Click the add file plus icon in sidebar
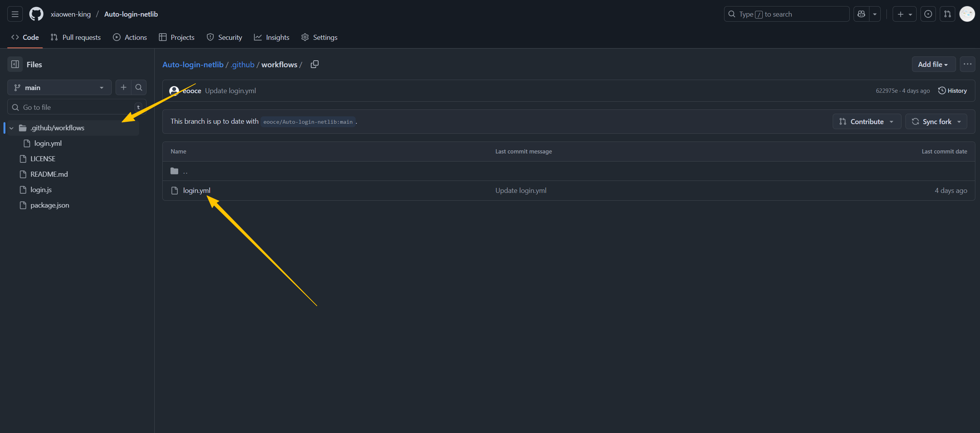980x433 pixels. click(123, 87)
